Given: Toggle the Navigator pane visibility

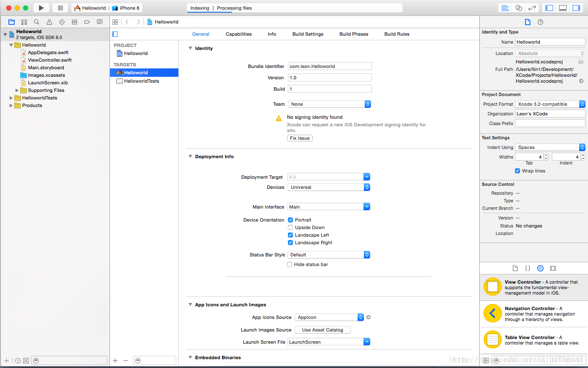Looking at the screenshot, I should coord(549,8).
